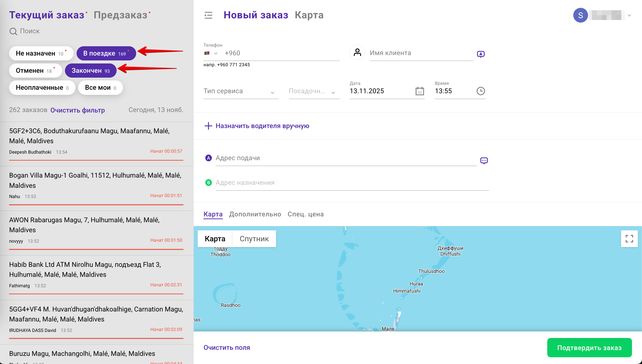Open the user account menu chevron
Screen dimensions: 642x364
point(629,16)
